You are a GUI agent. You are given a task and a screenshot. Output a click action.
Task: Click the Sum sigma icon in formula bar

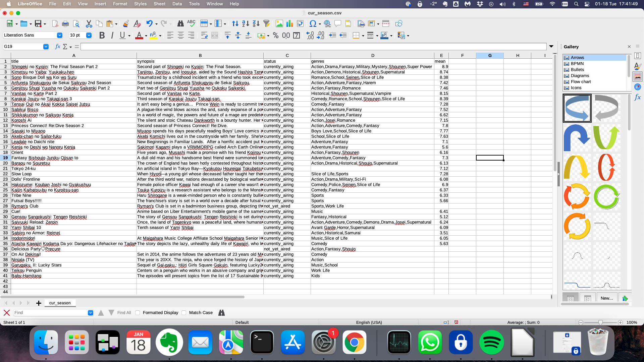65,47
